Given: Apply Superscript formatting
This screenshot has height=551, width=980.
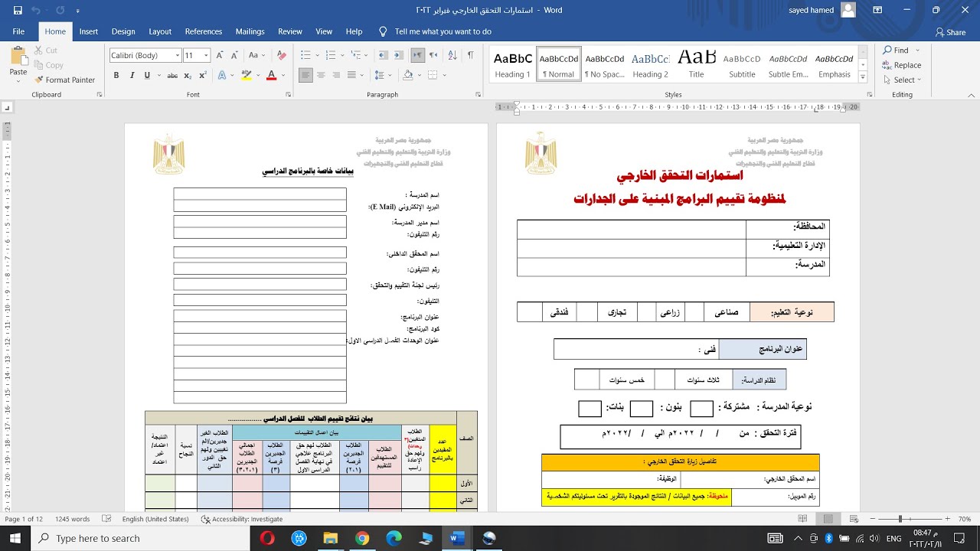Looking at the screenshot, I should 203,75.
